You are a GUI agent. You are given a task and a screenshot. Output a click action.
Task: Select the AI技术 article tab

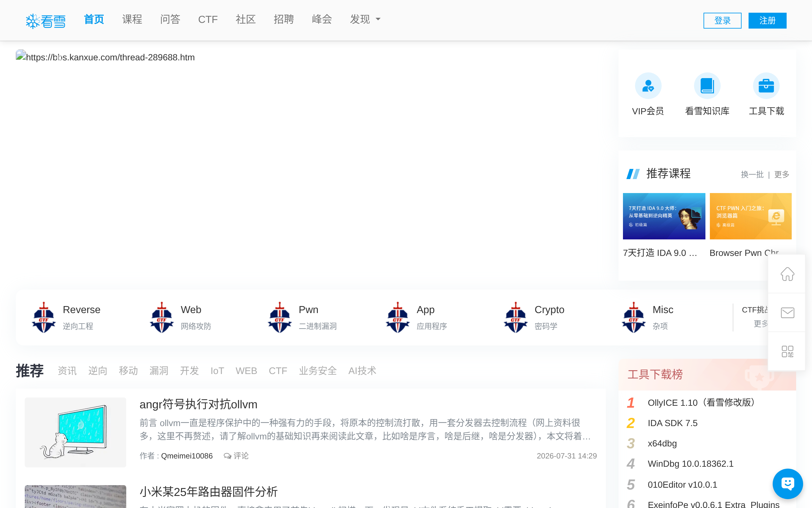coord(362,371)
